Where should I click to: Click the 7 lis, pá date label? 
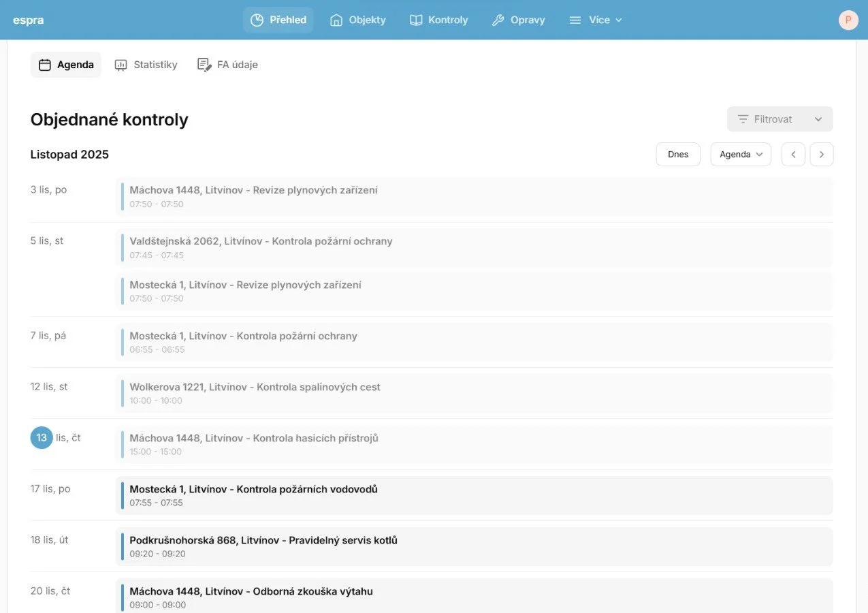tap(48, 335)
